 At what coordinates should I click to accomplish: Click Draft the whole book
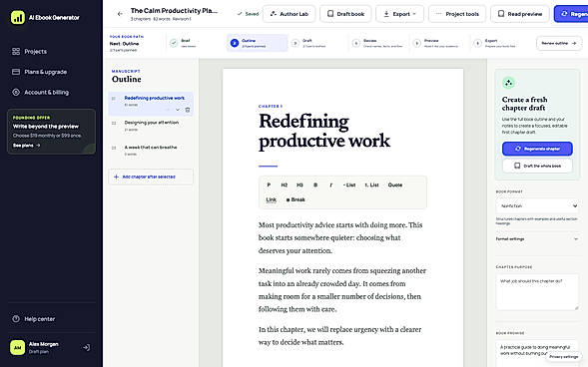tap(537, 166)
